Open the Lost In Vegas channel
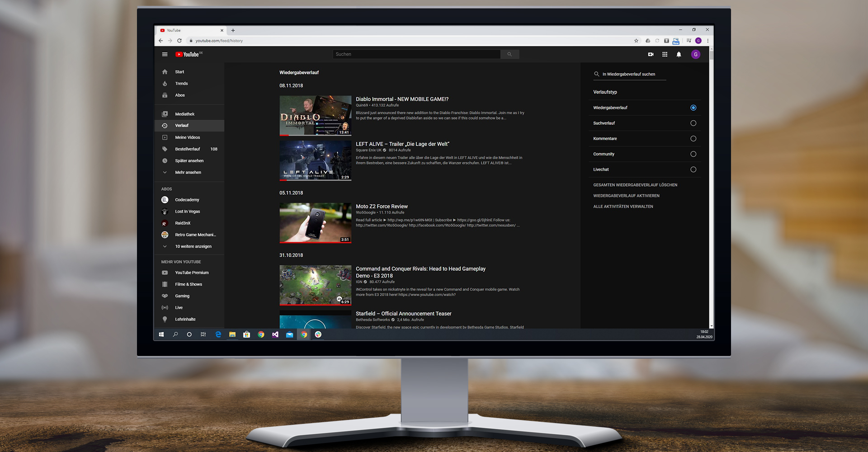Image resolution: width=868 pixels, height=452 pixels. [189, 212]
